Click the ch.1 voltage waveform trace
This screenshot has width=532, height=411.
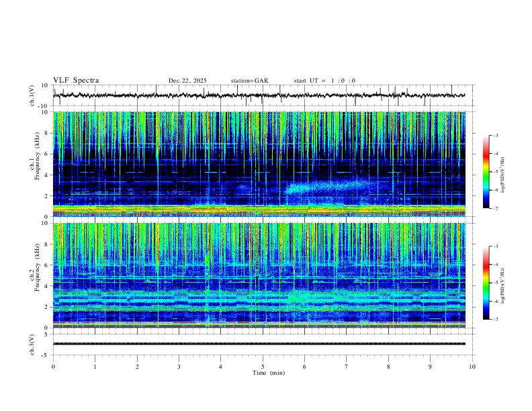(259, 95)
